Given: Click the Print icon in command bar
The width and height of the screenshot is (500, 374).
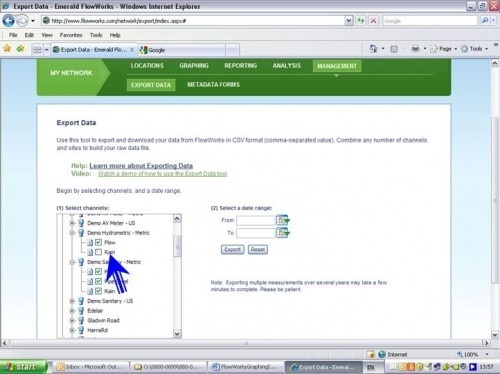Looking at the screenshot, I should (415, 49).
